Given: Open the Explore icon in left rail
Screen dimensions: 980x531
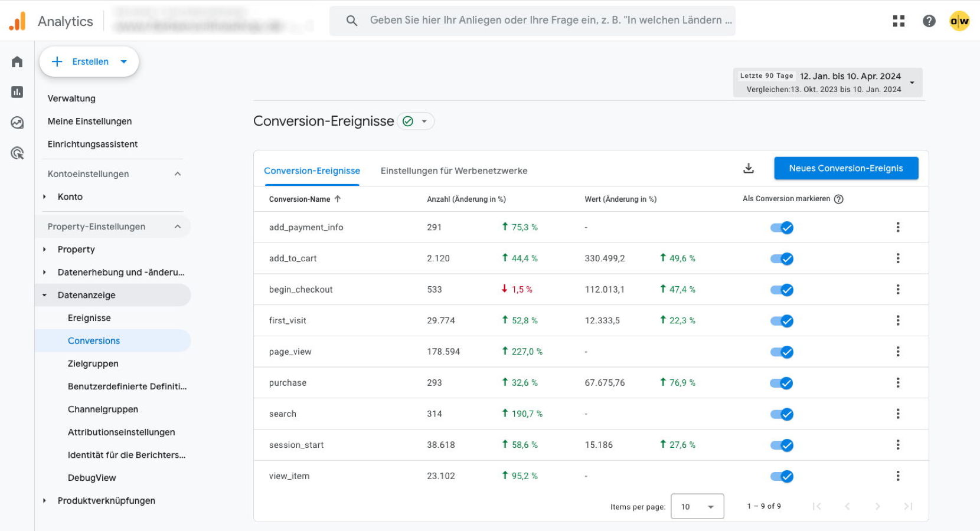Looking at the screenshot, I should point(17,123).
